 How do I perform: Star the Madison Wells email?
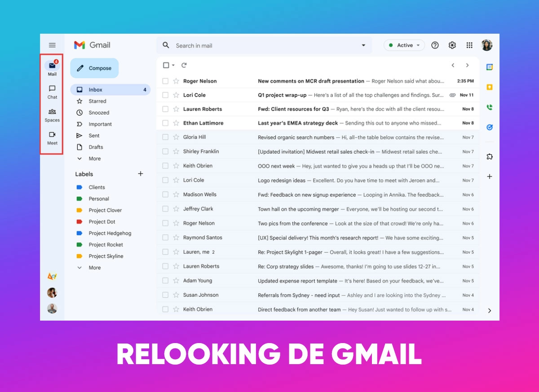coord(176,195)
